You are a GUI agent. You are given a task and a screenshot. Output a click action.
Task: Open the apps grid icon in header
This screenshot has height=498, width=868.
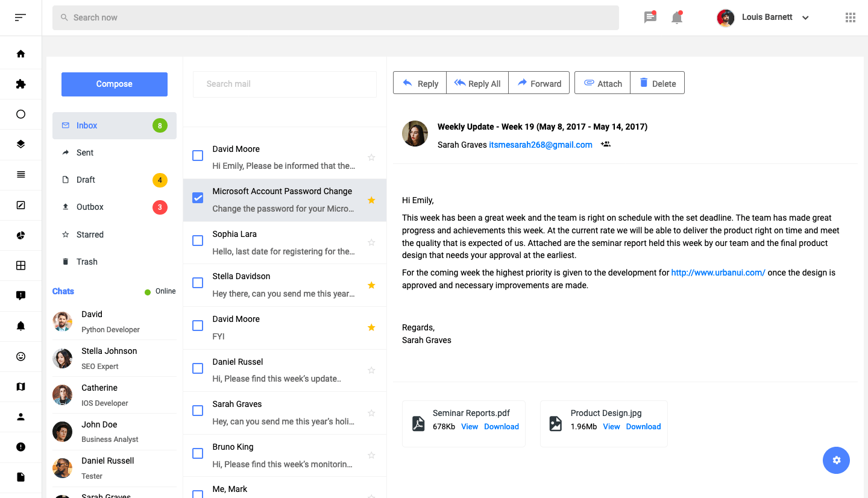[x=851, y=17]
